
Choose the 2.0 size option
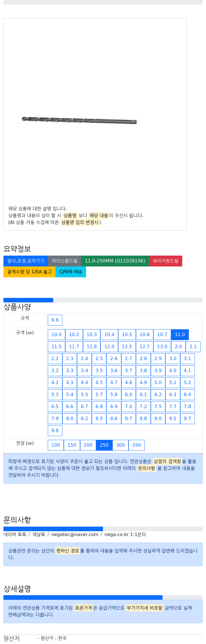[179, 346]
